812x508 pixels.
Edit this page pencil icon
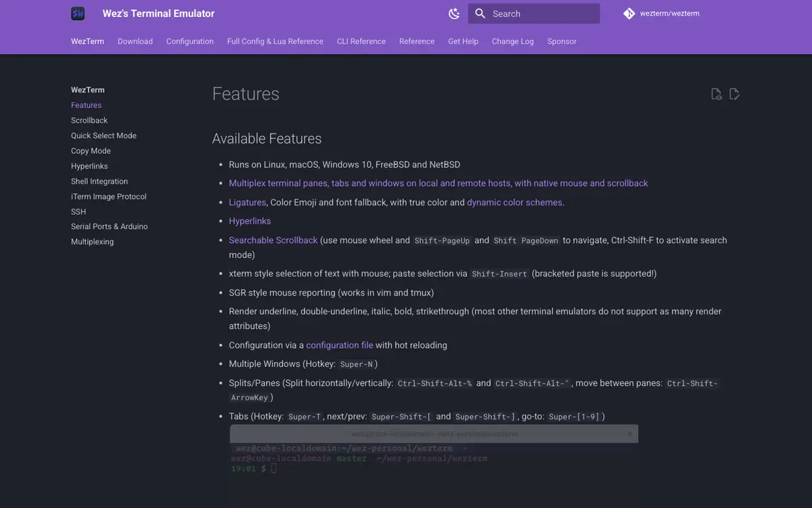(734, 94)
